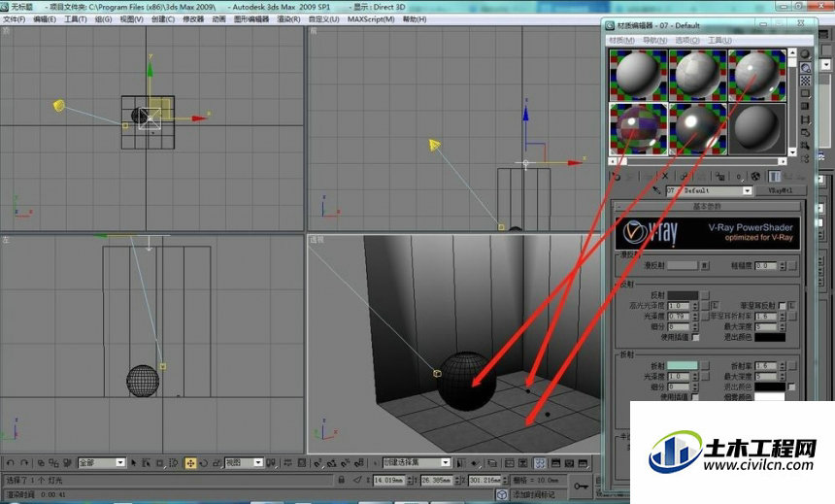Open the 创建选择集 named selection dropdown
The height and width of the screenshot is (504, 835).
(446, 462)
